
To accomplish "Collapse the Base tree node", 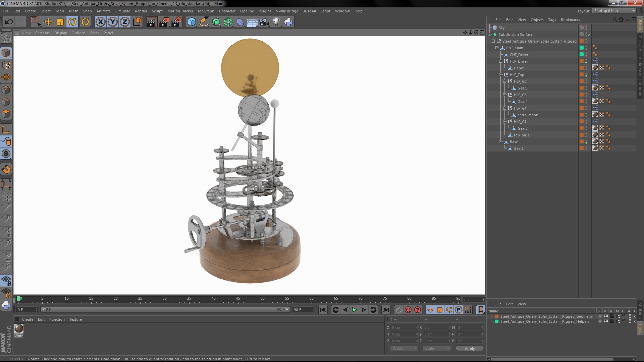I will (501, 142).
